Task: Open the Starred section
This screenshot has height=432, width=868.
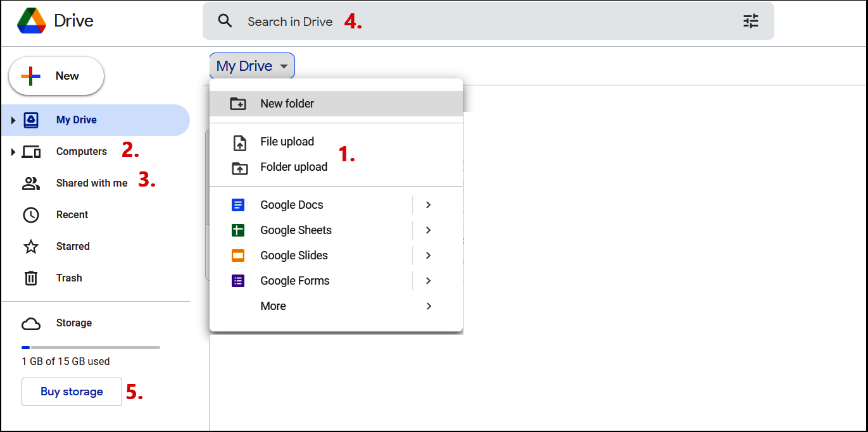Action: 72,246
